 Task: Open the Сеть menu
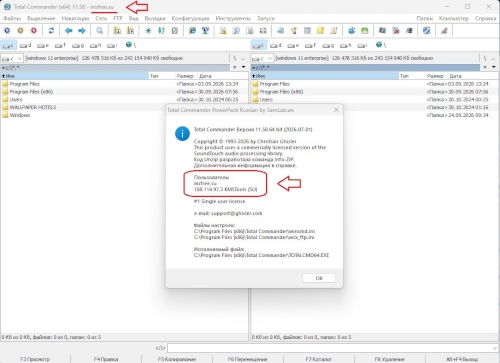pyautogui.click(x=101, y=18)
